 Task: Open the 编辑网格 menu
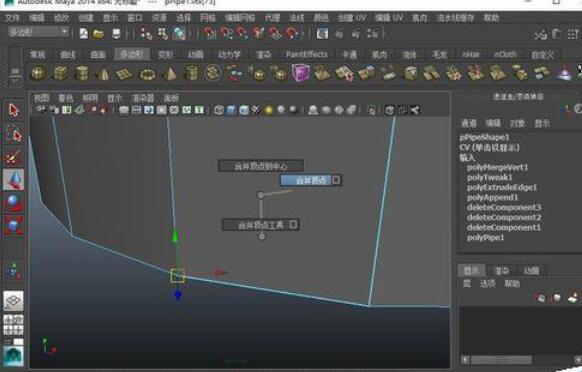point(240,18)
